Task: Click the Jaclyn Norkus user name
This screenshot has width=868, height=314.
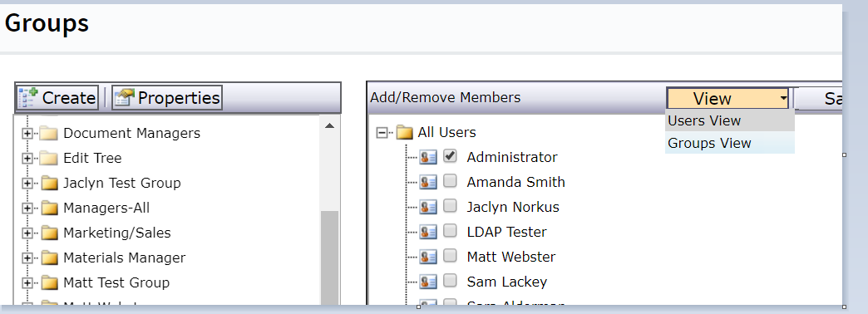Action: point(513,208)
